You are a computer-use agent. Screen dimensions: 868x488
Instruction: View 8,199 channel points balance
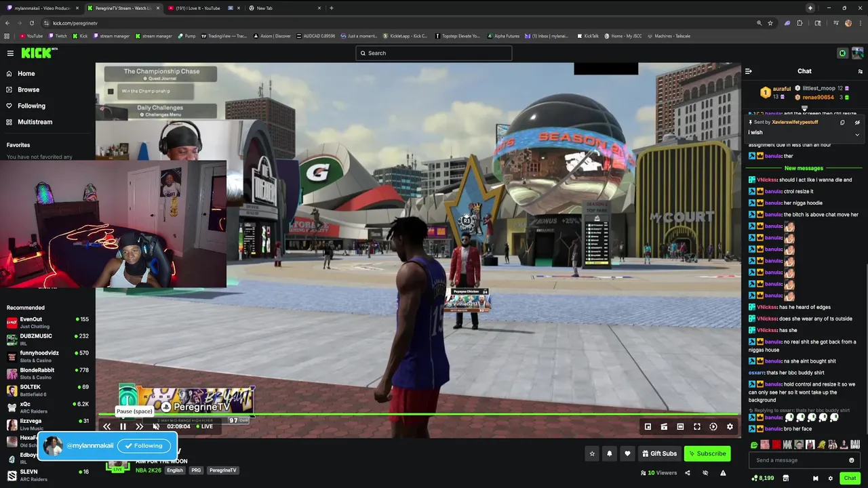[x=763, y=479]
